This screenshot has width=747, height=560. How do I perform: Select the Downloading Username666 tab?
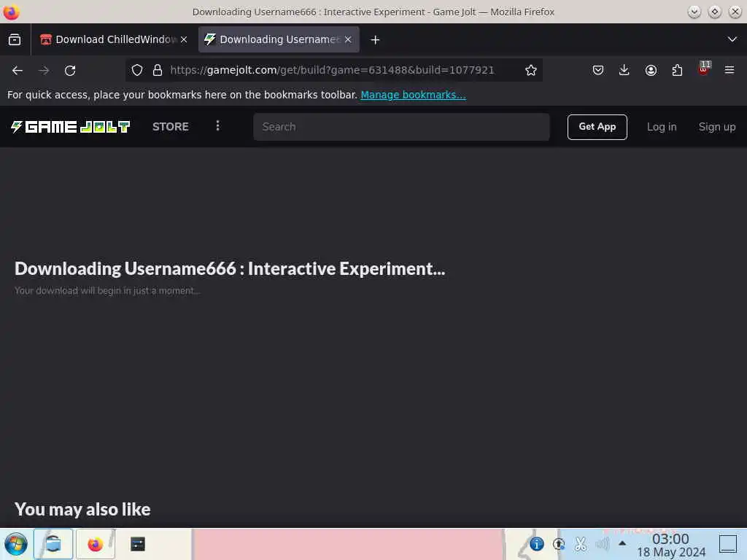pyautogui.click(x=279, y=39)
